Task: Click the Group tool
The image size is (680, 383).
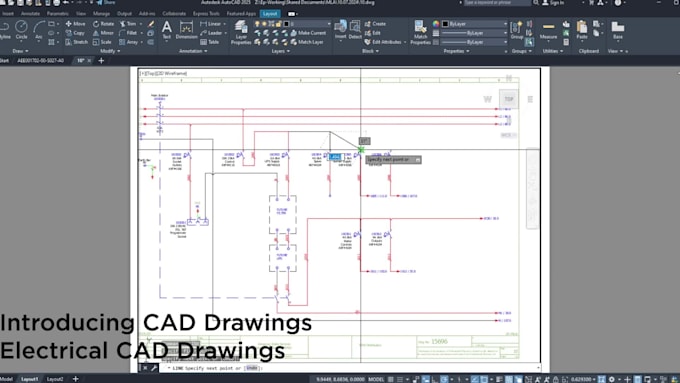Action: point(517,30)
